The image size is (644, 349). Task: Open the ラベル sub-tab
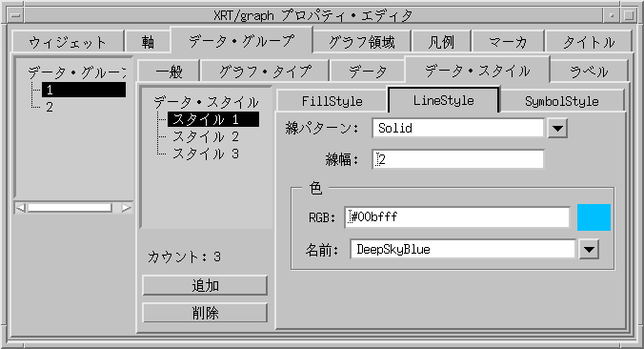[x=589, y=72]
